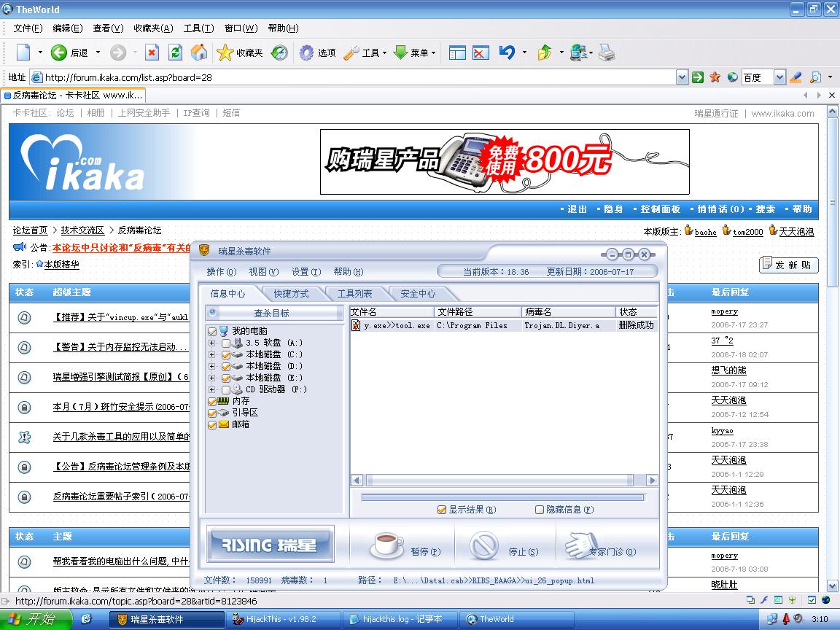Open 专家门诊 glove icon in Rising

[x=580, y=545]
